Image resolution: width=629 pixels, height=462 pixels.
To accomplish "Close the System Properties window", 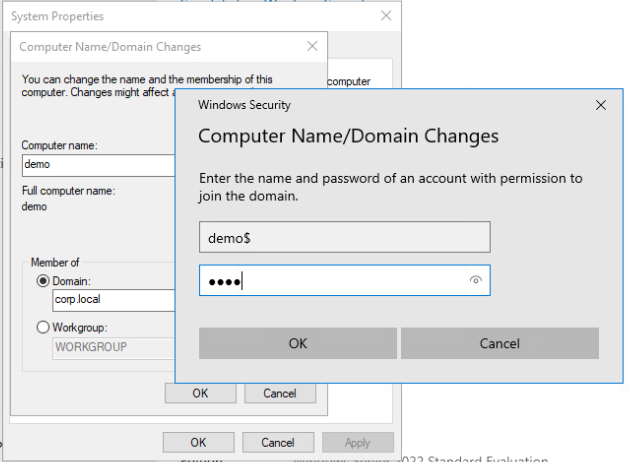I will point(386,16).
